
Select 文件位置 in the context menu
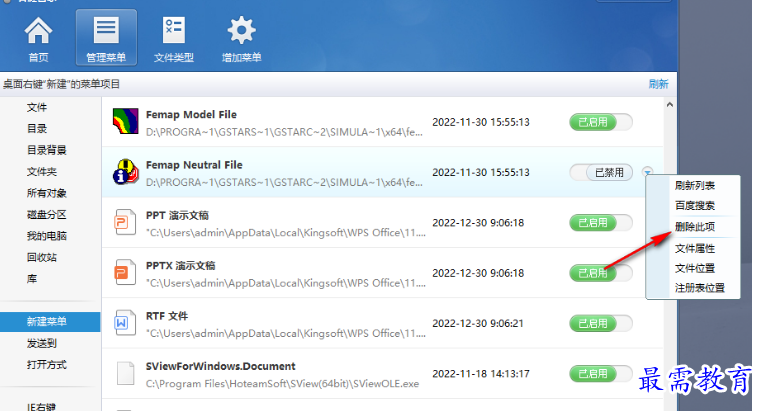tap(695, 269)
